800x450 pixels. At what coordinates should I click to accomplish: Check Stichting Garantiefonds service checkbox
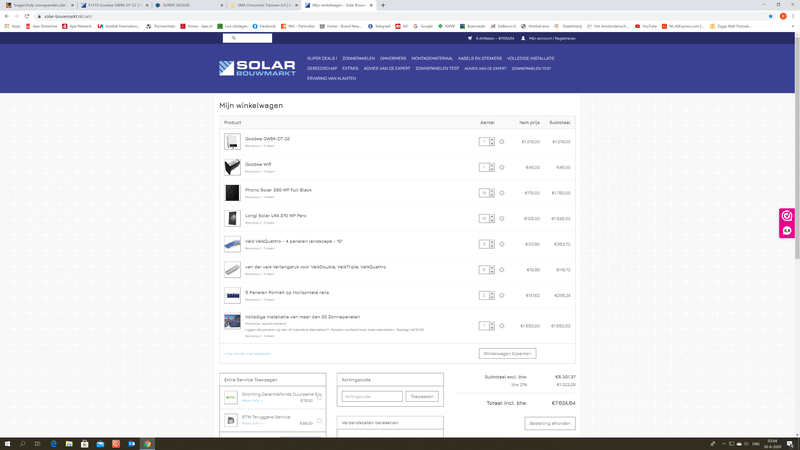coord(319,397)
